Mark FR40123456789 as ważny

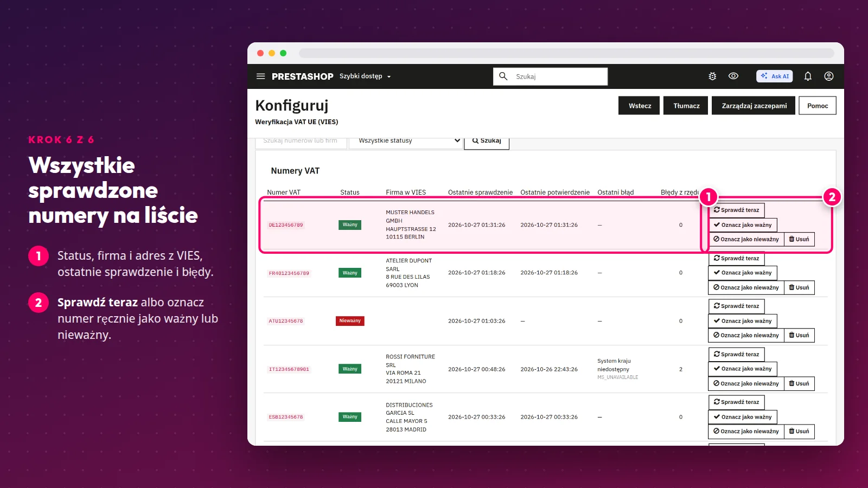click(x=743, y=273)
